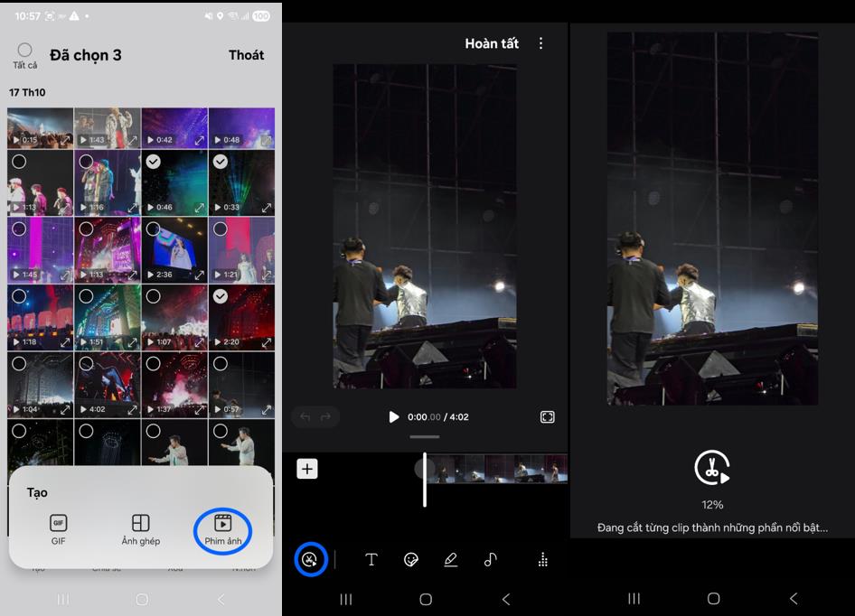855x616 pixels.
Task: Select the Text tool in the editor toolbar
Action: (x=371, y=560)
